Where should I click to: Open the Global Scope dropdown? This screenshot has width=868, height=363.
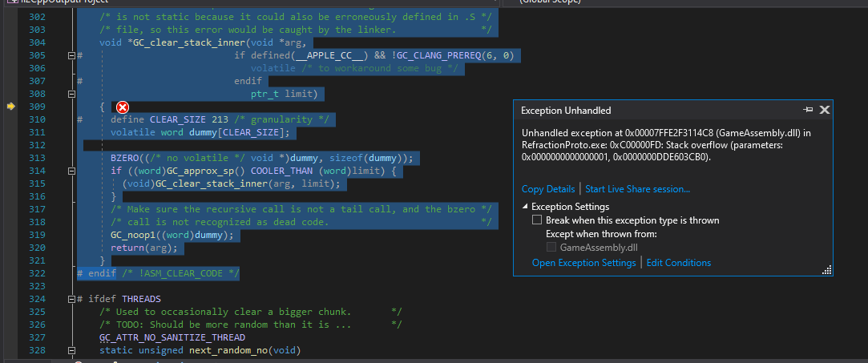click(x=561, y=2)
